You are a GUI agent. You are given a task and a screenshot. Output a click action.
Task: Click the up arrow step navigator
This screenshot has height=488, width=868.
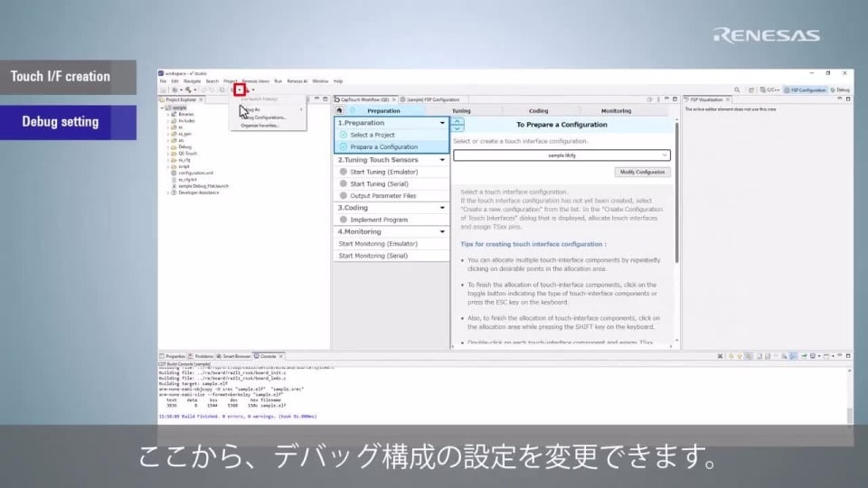[x=458, y=121]
